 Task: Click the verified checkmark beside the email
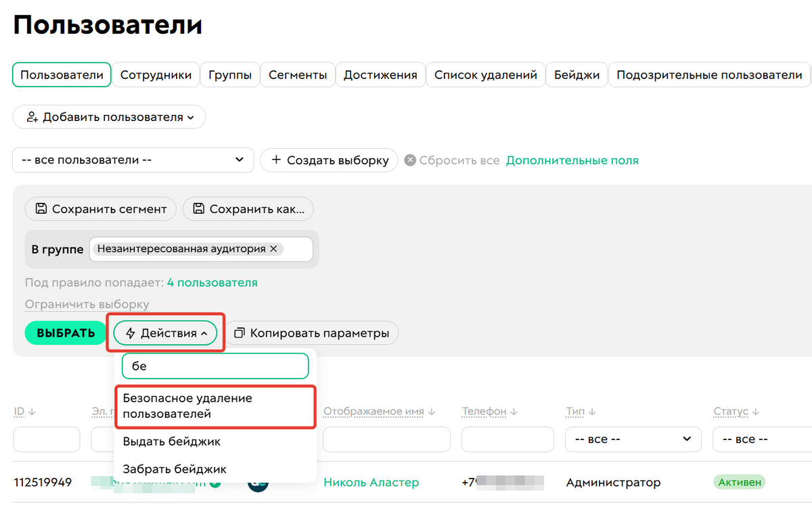point(215,483)
